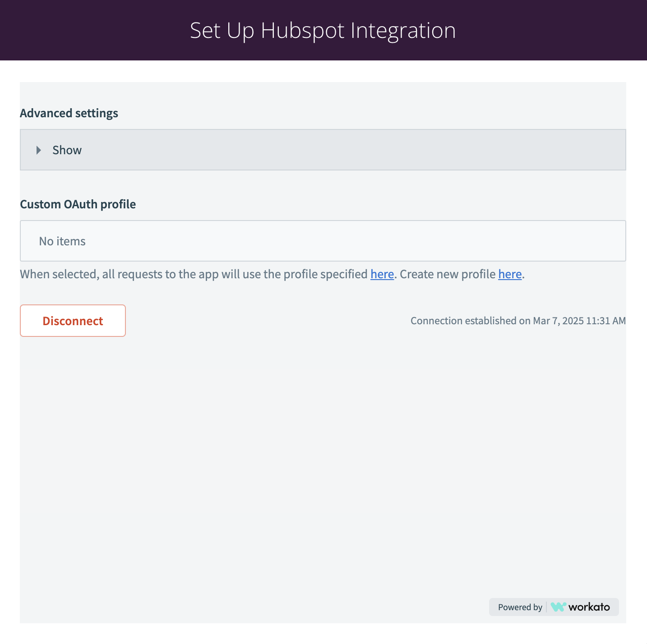Click the "Show" label under Advanced settings
The width and height of the screenshot is (647, 644).
coord(67,150)
